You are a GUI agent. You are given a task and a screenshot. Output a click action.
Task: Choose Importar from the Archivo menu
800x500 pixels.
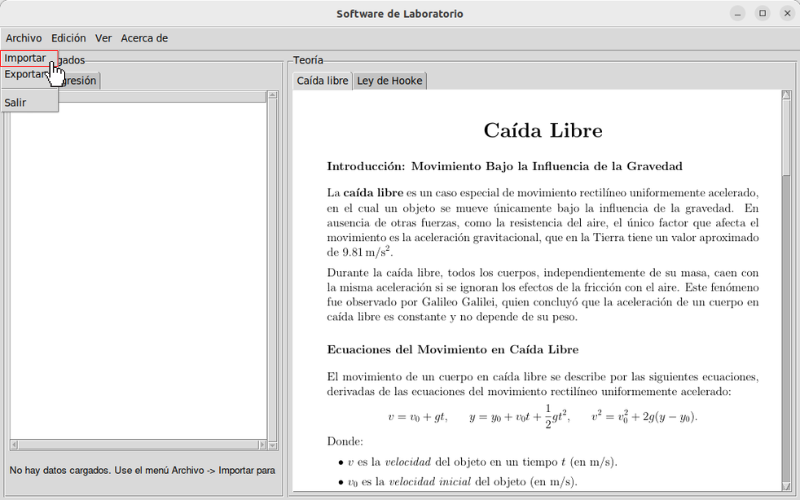(x=29, y=58)
